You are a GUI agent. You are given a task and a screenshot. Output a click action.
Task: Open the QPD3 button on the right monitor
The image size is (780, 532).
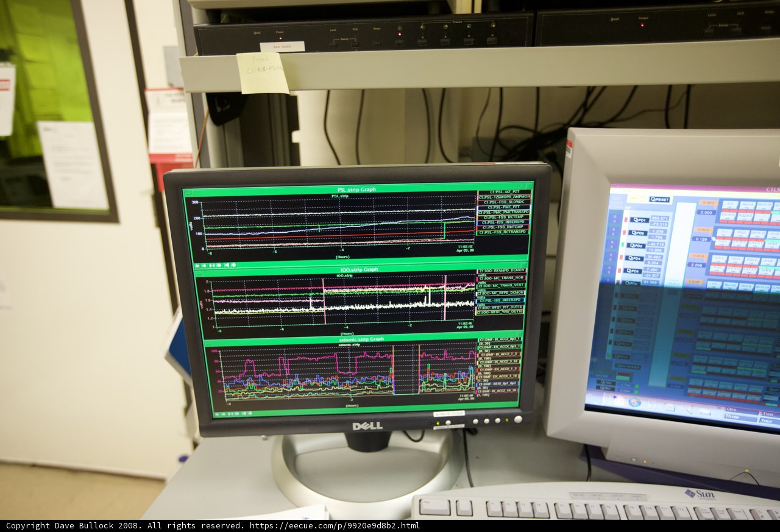(x=636, y=246)
